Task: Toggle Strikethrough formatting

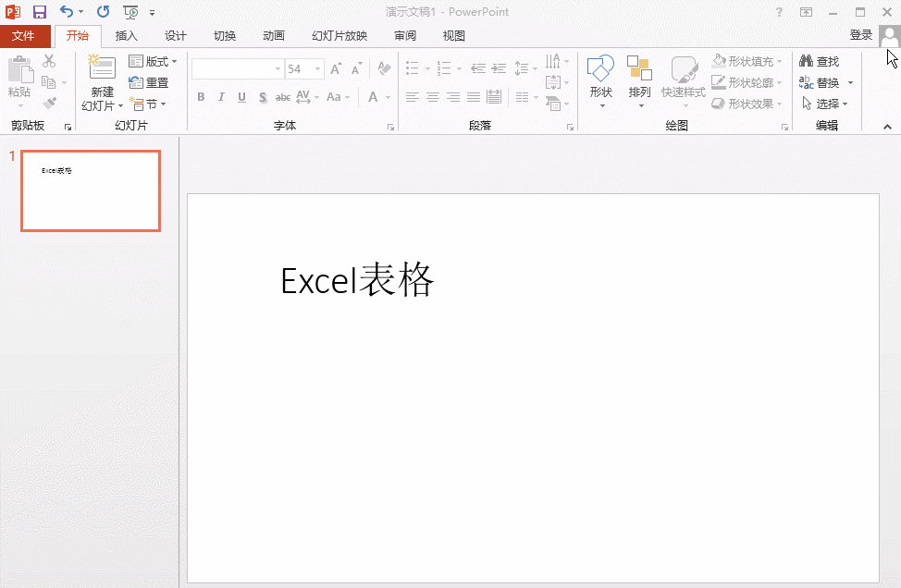Action: [283, 97]
